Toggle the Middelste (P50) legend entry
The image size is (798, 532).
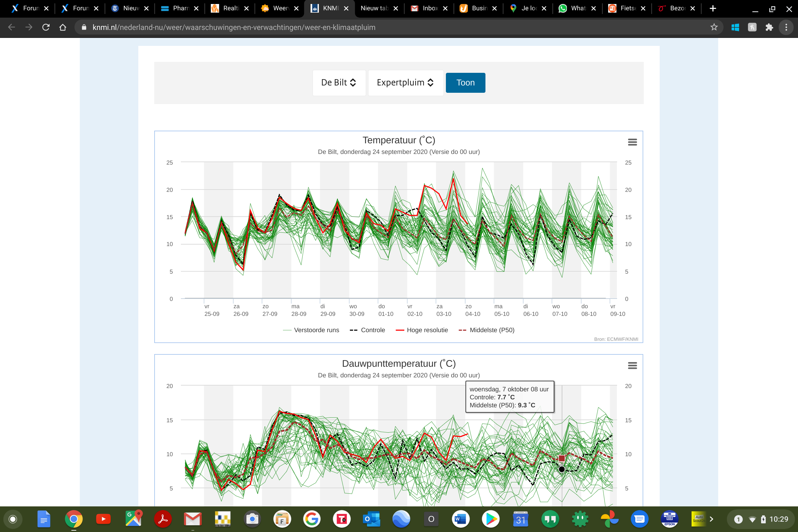(x=486, y=330)
